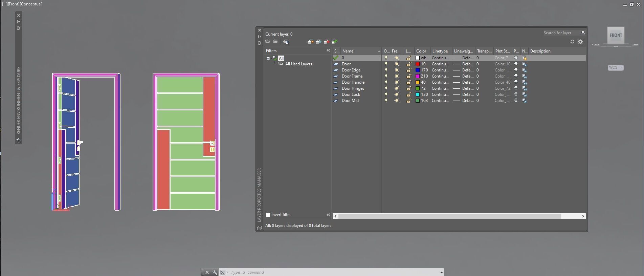Image resolution: width=644 pixels, height=276 pixels.
Task: Turn off Door Handle layer visibility bulb
Action: (386, 82)
